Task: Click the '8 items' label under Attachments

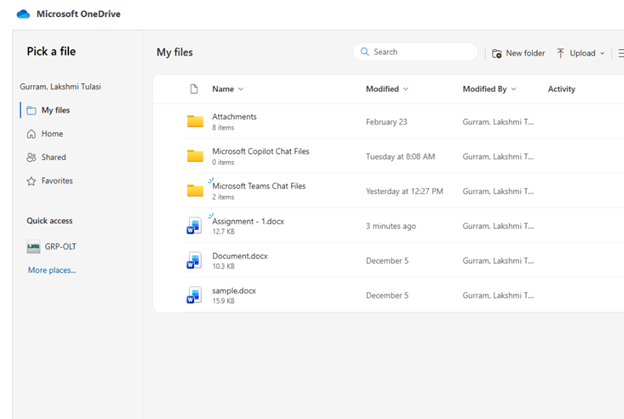Action: (x=223, y=128)
